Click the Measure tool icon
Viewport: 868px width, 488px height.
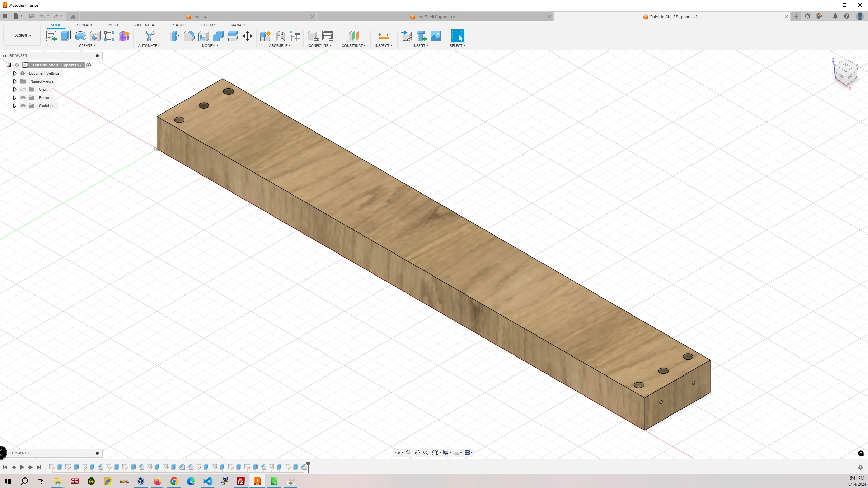[384, 36]
